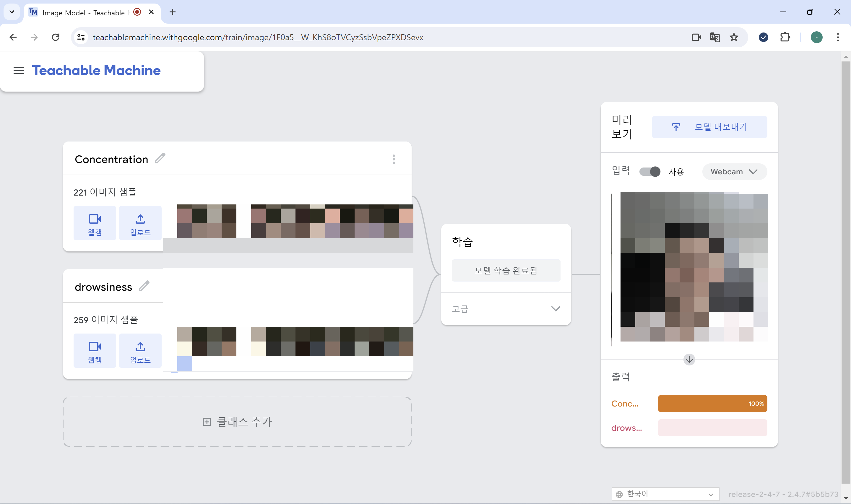Click the 미리보기 preview heading

[x=621, y=127]
